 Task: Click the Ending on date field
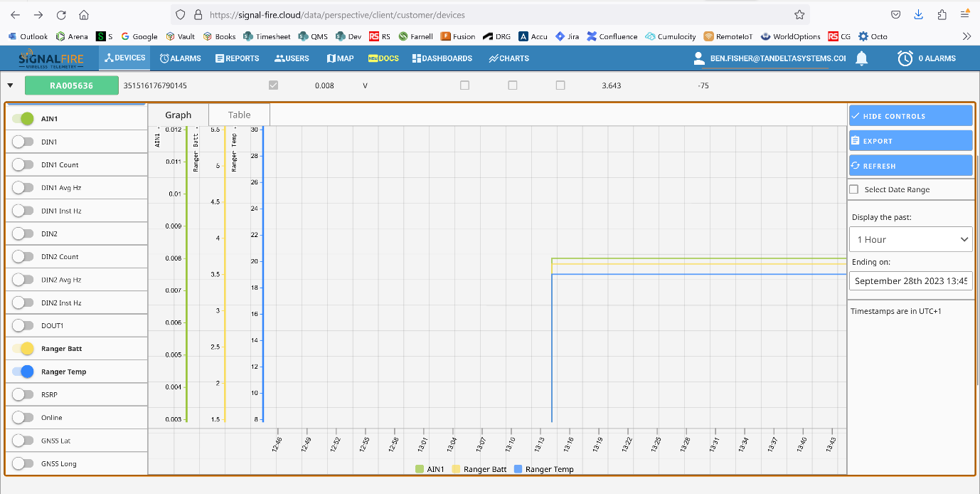point(910,281)
